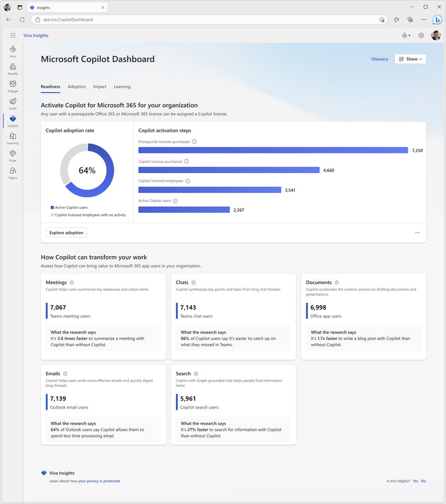Show info icon next to Emails
Screen dimensions: 446x504
[x=66, y=374]
